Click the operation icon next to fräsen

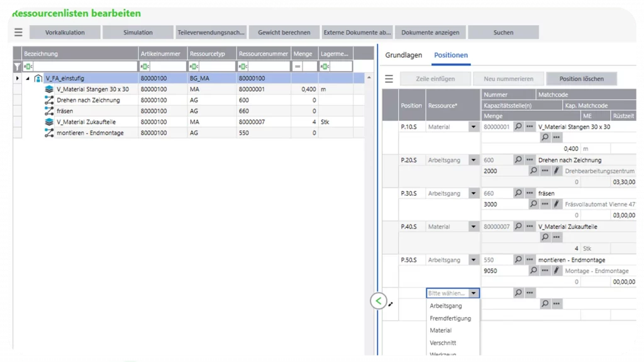pyautogui.click(x=50, y=111)
